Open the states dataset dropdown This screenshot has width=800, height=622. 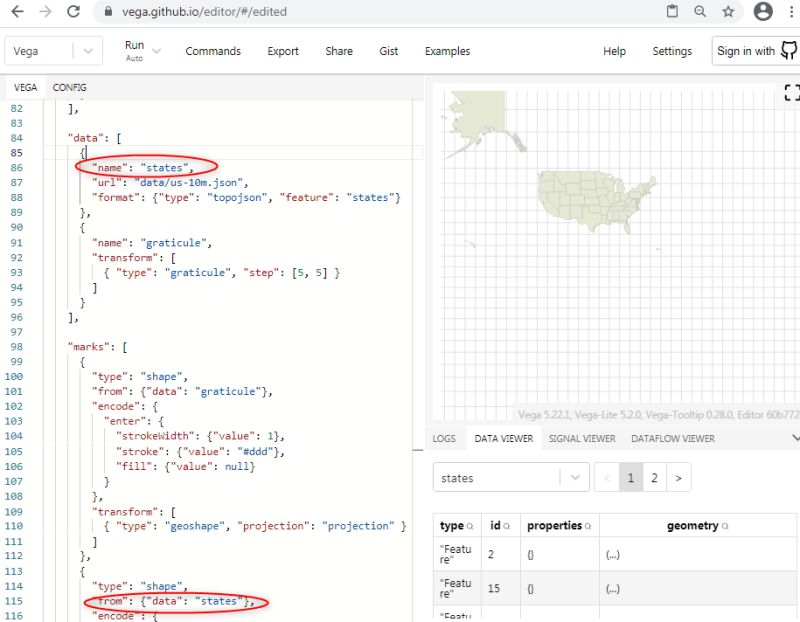[x=511, y=478]
